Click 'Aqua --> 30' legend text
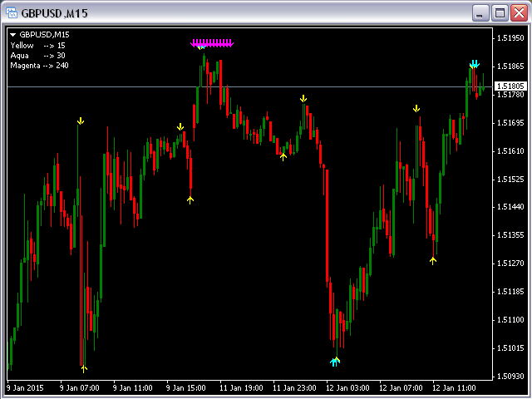Viewport: 532px width, 399px height. pos(37,56)
